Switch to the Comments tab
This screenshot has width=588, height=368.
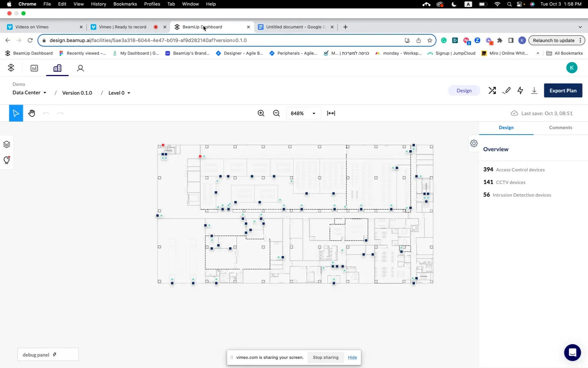(560, 128)
